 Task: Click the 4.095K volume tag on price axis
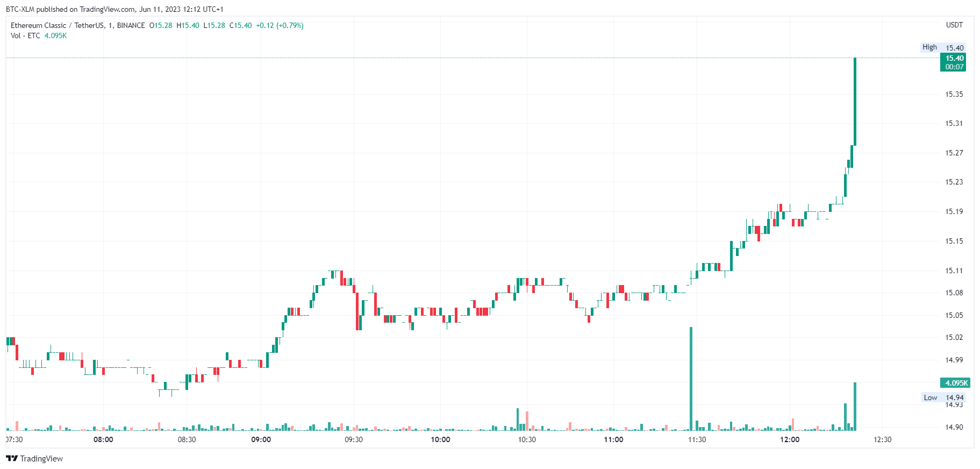pos(955,383)
